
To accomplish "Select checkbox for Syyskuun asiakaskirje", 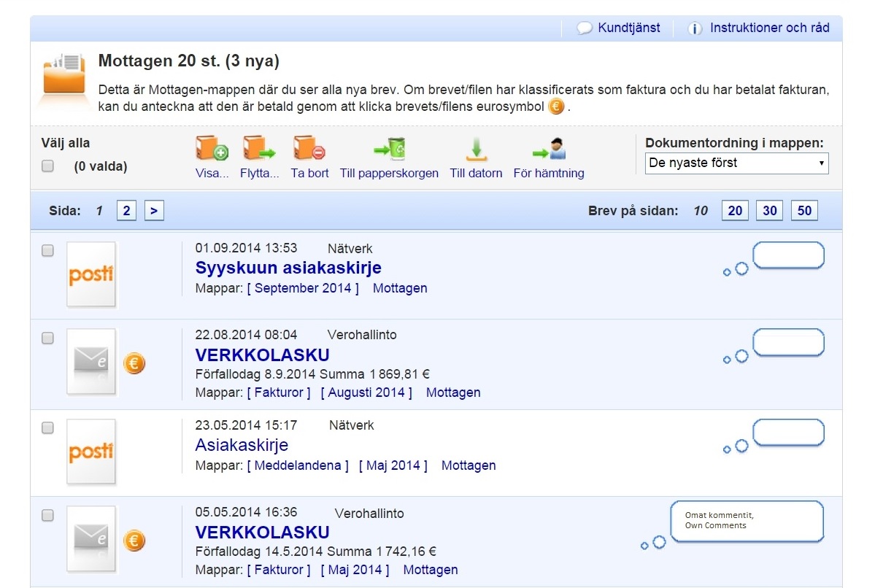I will pos(48,250).
